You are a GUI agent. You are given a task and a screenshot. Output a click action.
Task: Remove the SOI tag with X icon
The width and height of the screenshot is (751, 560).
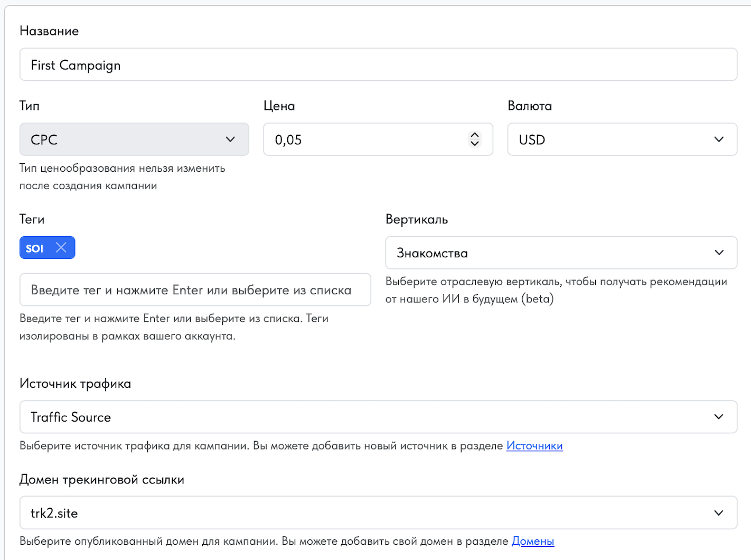tap(61, 247)
